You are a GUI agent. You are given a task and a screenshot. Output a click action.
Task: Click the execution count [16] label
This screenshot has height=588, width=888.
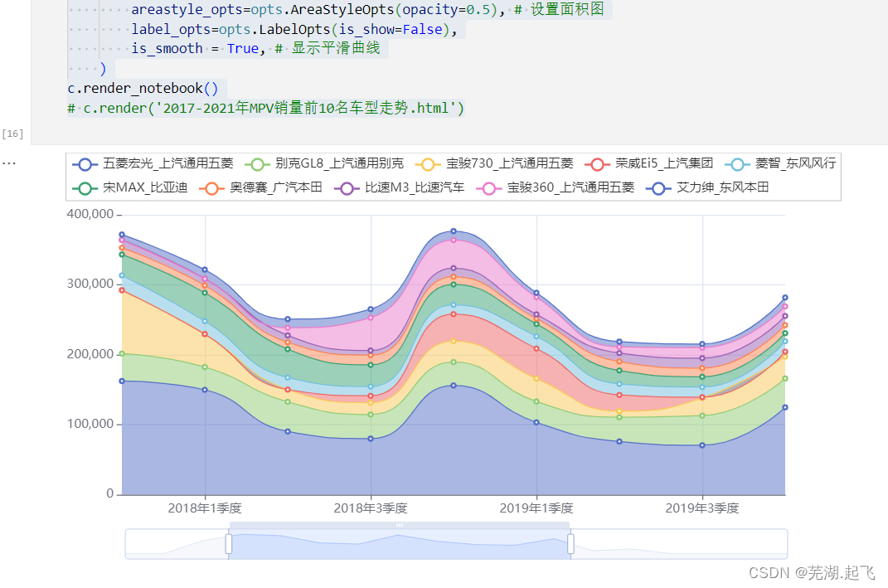tap(13, 133)
